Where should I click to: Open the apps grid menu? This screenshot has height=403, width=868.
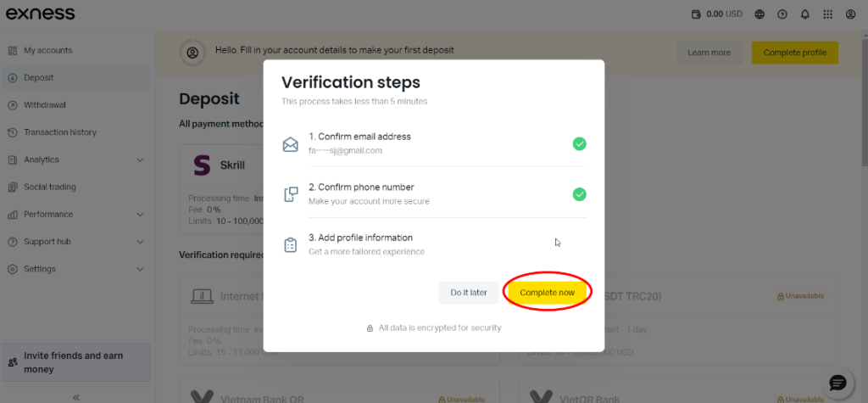827,14
